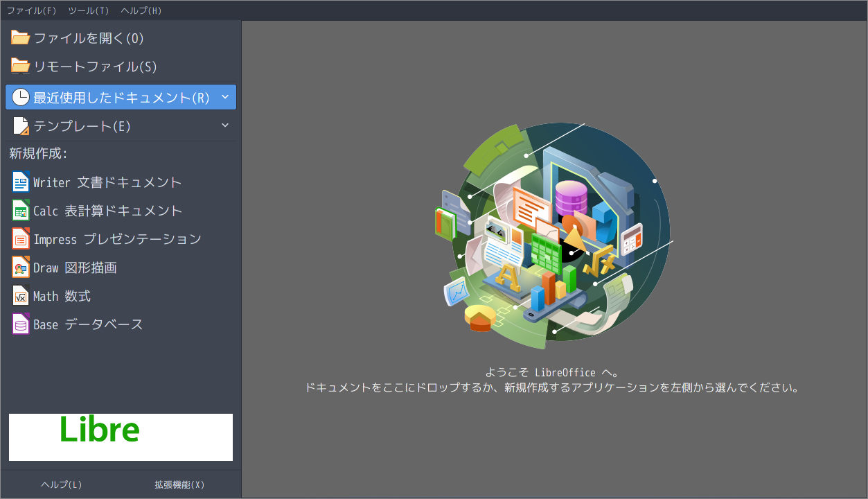868x499 pixels.
Task: Create a Writer 文書ドキュメント
Action: pos(107,182)
